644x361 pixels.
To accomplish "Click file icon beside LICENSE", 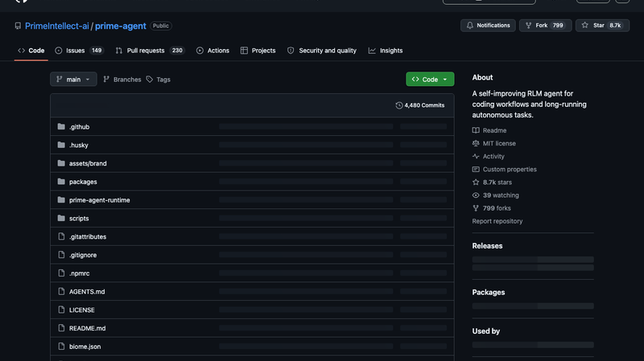I will click(x=61, y=310).
